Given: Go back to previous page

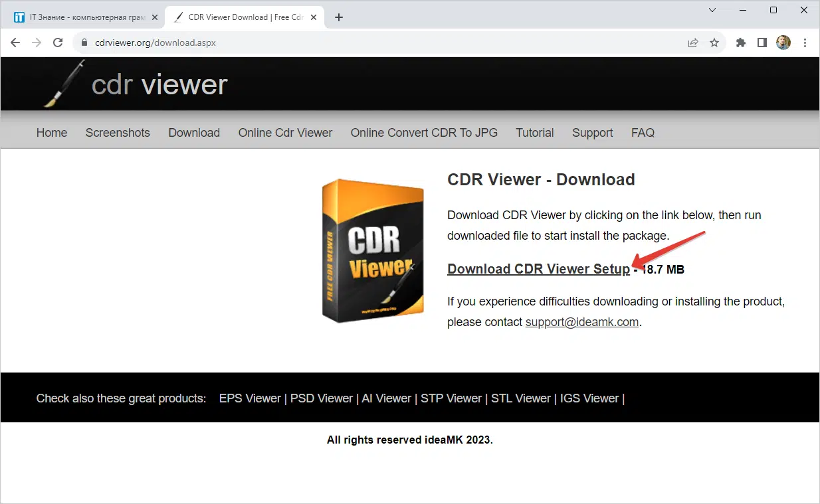Looking at the screenshot, I should [16, 42].
